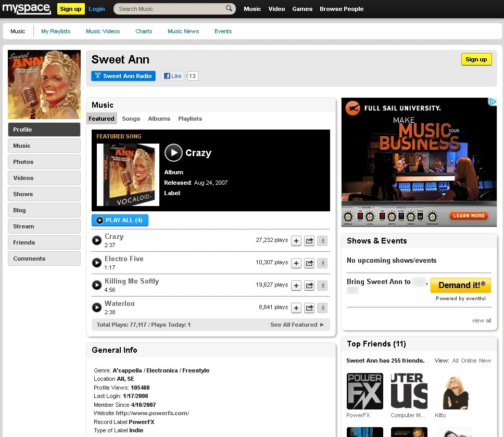Add Killing Me Softly with plus icon
The image size is (504, 437).
[296, 286]
